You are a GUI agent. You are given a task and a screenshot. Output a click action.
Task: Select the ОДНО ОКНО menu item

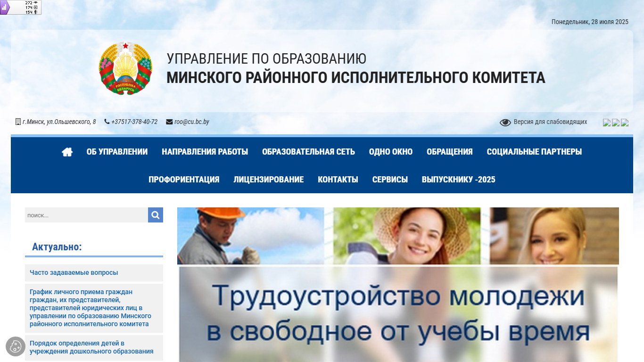[x=391, y=152]
